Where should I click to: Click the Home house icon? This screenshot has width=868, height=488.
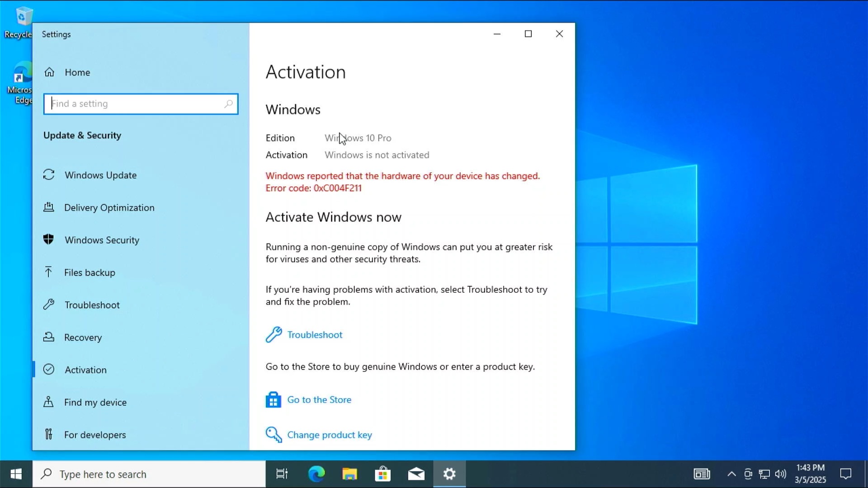[x=49, y=72]
